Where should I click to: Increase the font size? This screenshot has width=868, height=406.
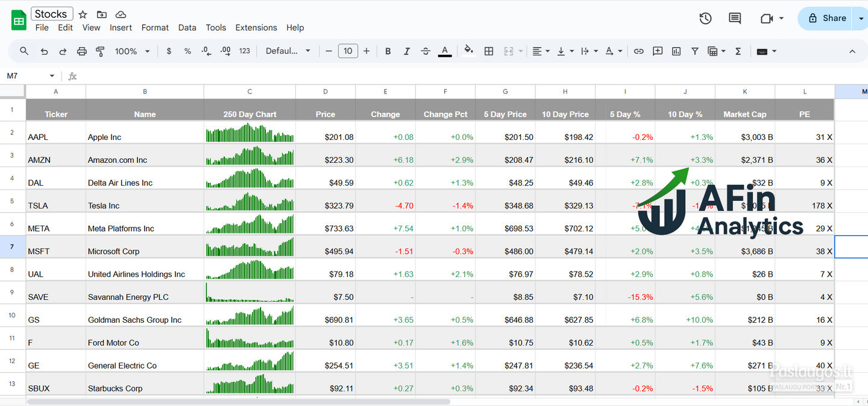(366, 51)
